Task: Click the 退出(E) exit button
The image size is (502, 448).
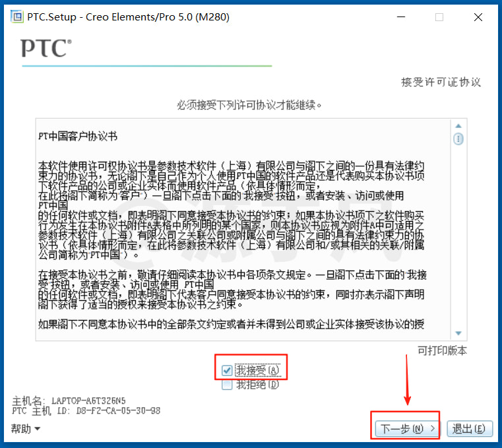Action: pos(469,428)
